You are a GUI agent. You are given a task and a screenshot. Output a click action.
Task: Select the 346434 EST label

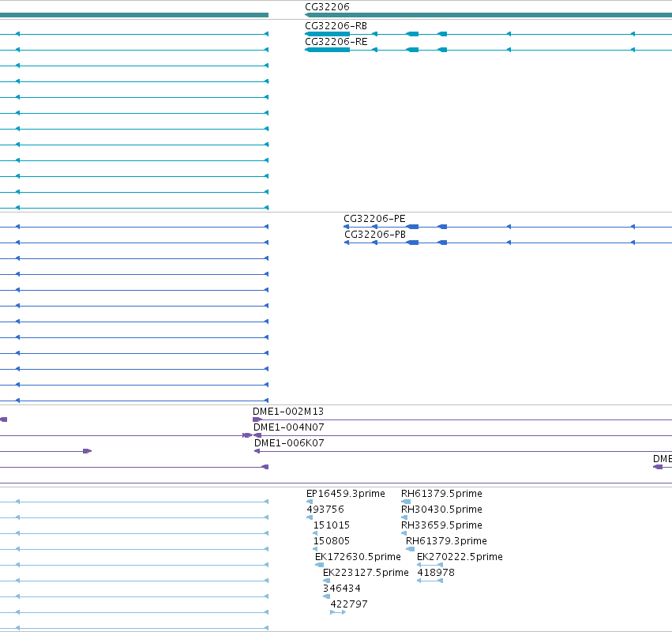coord(342,589)
